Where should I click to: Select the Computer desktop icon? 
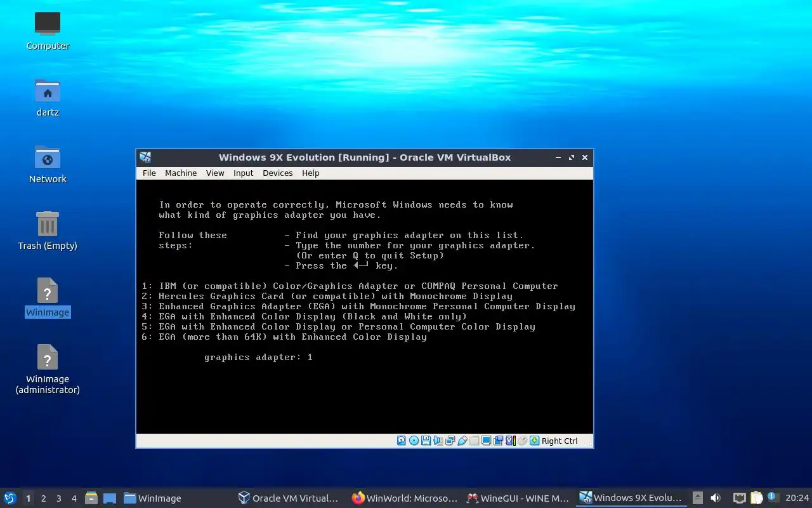pos(48,30)
